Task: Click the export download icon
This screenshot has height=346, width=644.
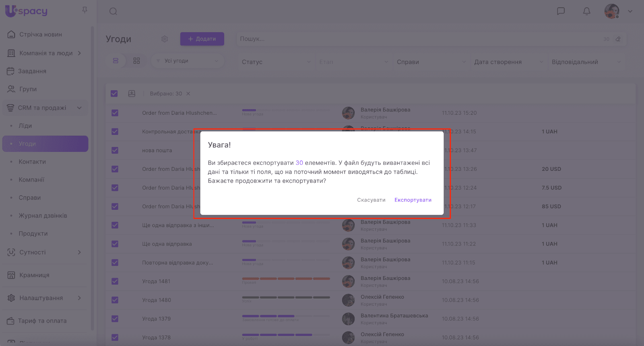Action: (132, 93)
